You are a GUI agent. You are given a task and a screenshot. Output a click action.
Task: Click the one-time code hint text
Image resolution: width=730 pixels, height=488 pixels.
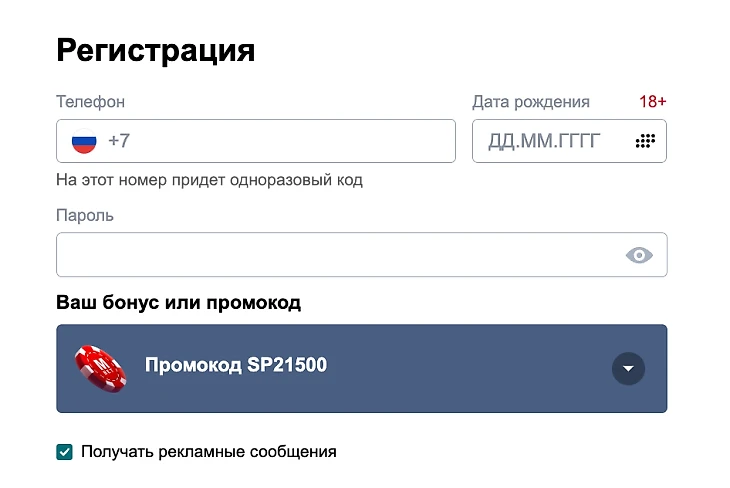209,180
